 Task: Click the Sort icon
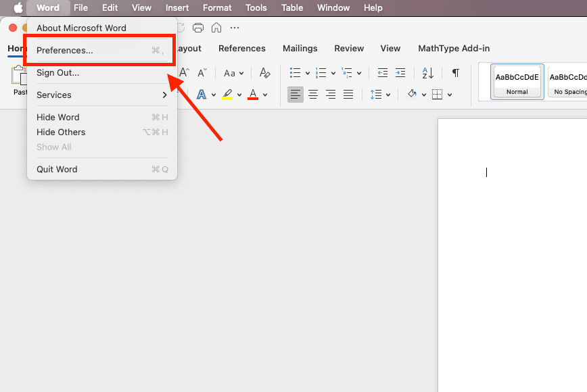click(427, 72)
